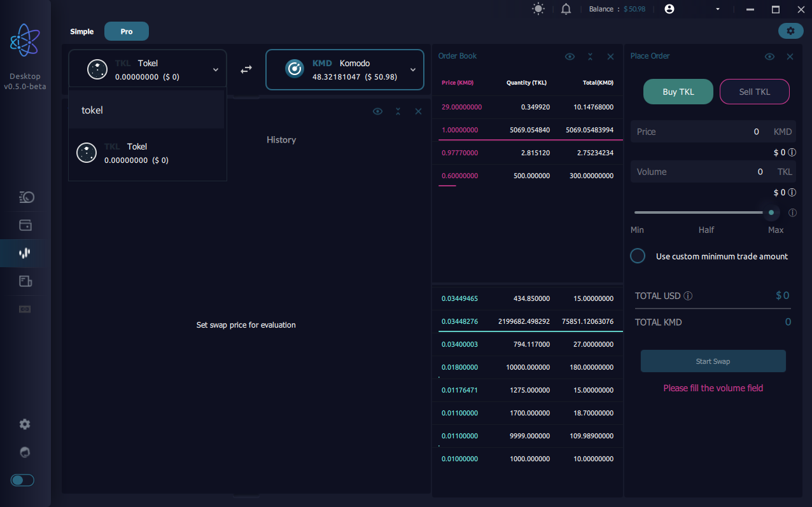Click the notifications bell icon
812x507 pixels.
pos(566,9)
